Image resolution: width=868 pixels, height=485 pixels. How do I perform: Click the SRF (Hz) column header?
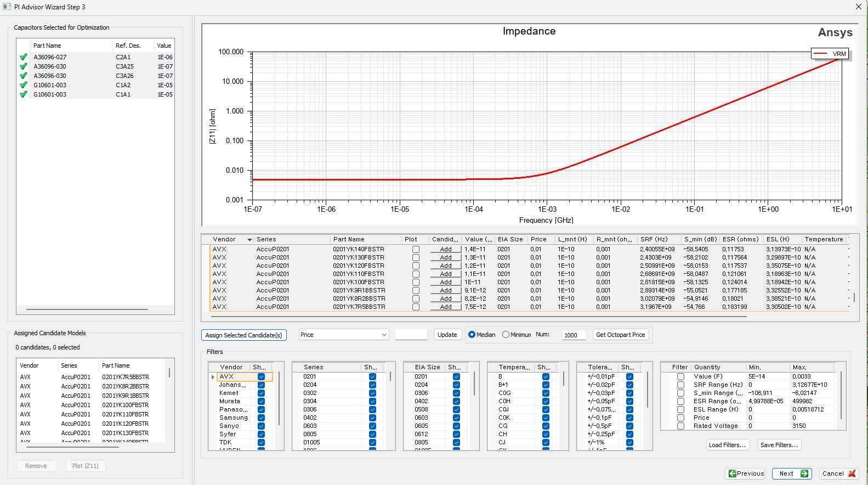click(654, 239)
